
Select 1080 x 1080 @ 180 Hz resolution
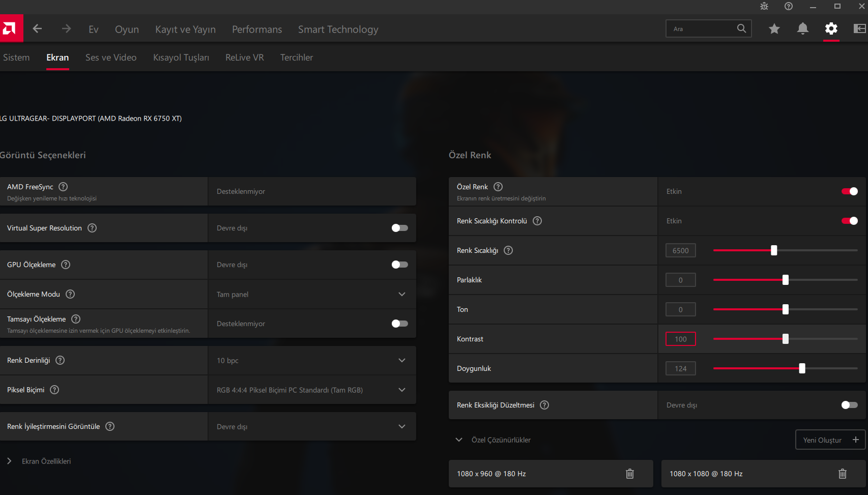pyautogui.click(x=764, y=474)
